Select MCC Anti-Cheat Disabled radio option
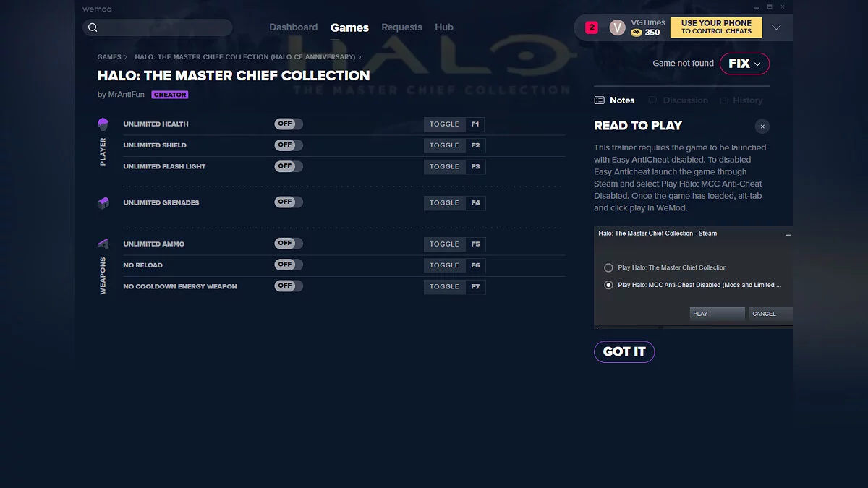This screenshot has height=488, width=868. pos(608,285)
